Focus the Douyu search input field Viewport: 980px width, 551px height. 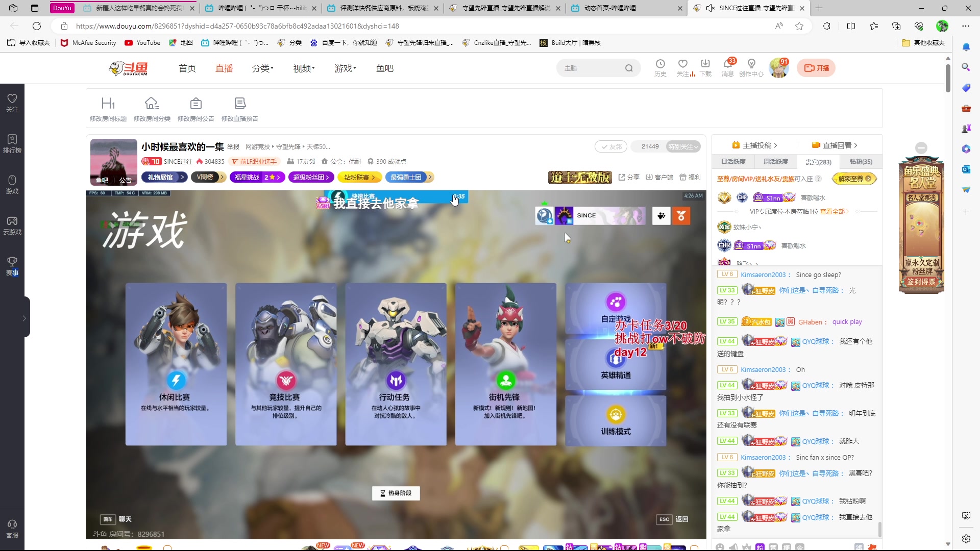tap(591, 68)
